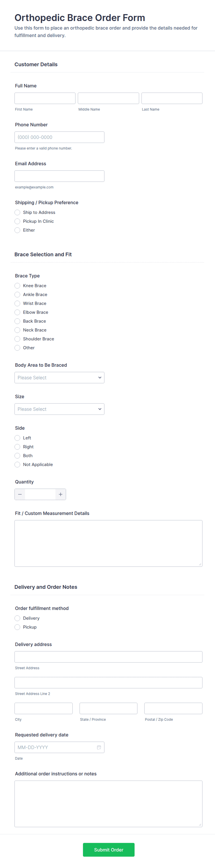
Task: Select Not Applicable side option
Action: [x=18, y=465]
